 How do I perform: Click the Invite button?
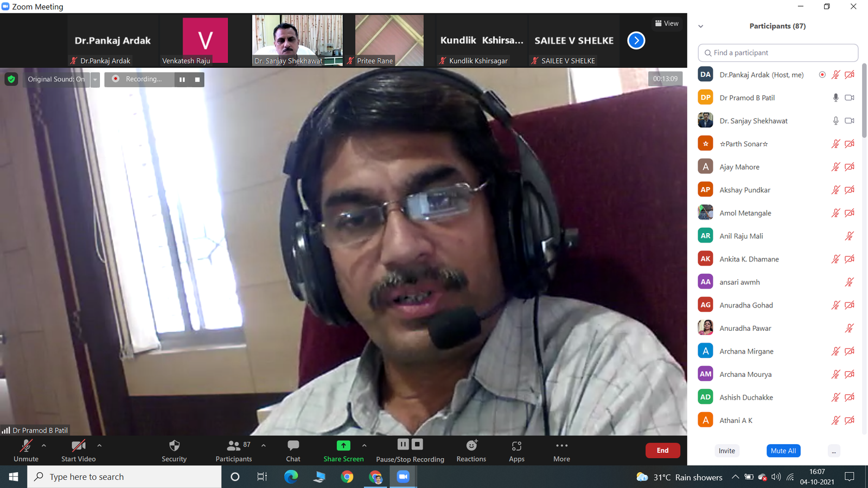727,451
